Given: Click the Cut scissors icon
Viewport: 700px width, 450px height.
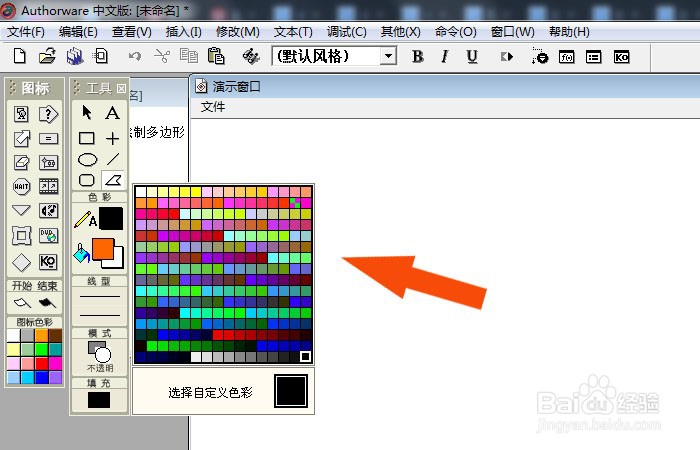Looking at the screenshot, I should (162, 56).
